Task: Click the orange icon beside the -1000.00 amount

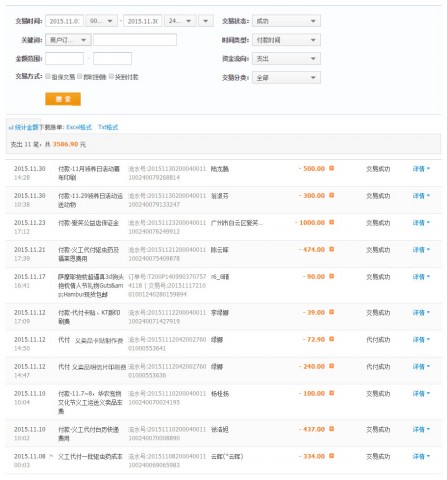Action: pyautogui.click(x=331, y=222)
